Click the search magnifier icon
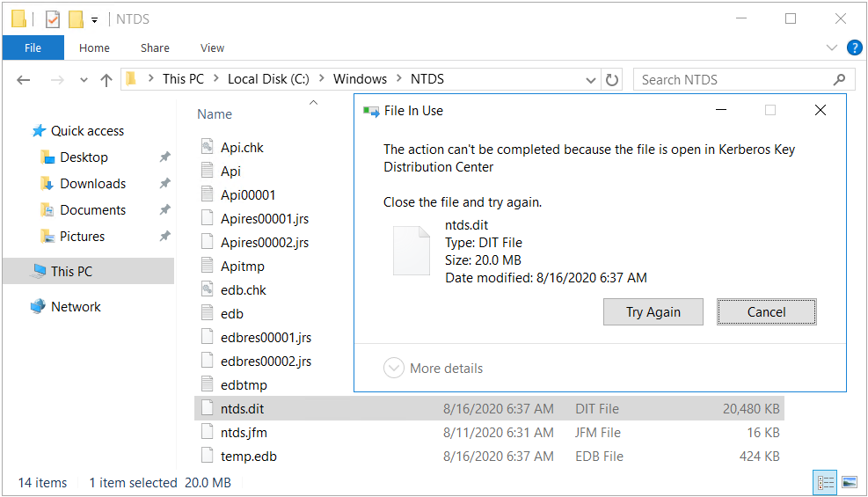Image resolution: width=868 pixels, height=497 pixels. 839,80
